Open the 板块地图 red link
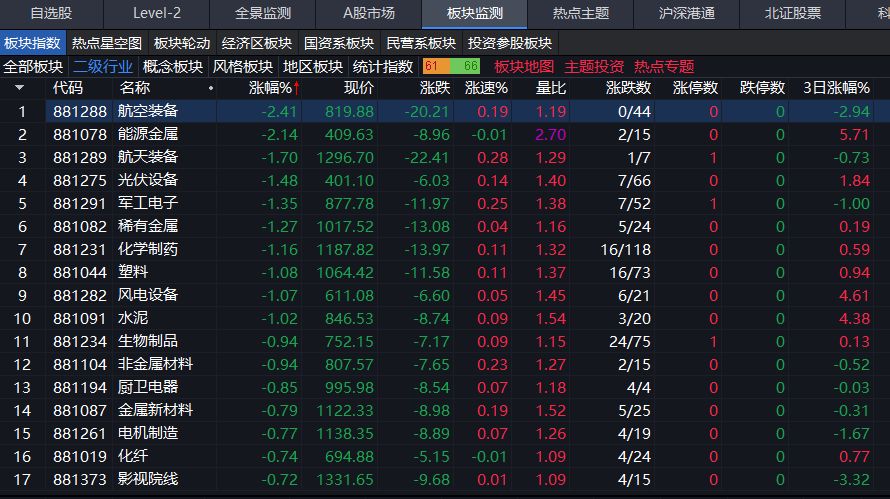The image size is (890, 499). point(524,66)
